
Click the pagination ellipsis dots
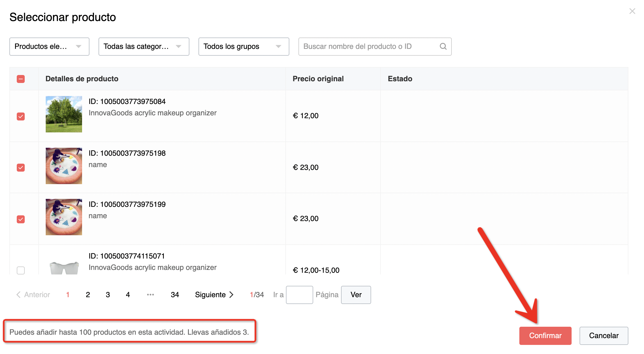(150, 295)
